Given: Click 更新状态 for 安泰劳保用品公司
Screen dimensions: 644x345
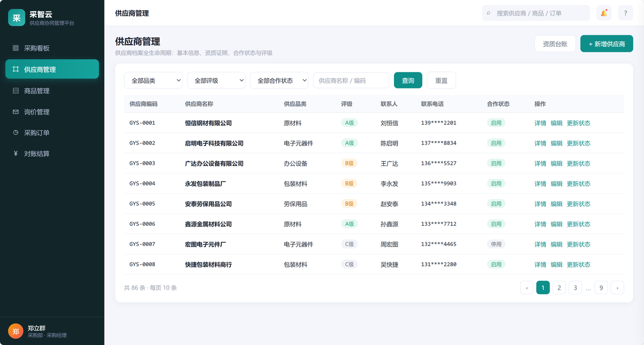Looking at the screenshot, I should (x=579, y=204).
